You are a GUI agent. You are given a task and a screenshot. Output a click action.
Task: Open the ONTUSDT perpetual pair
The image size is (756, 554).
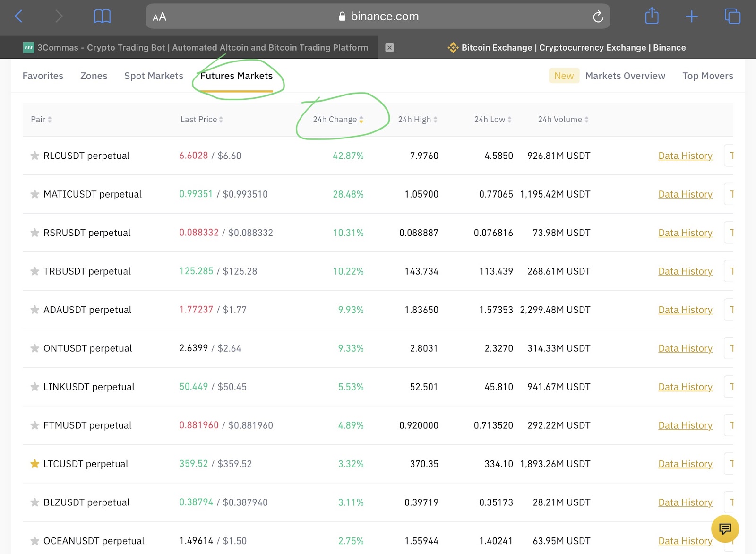click(x=88, y=348)
